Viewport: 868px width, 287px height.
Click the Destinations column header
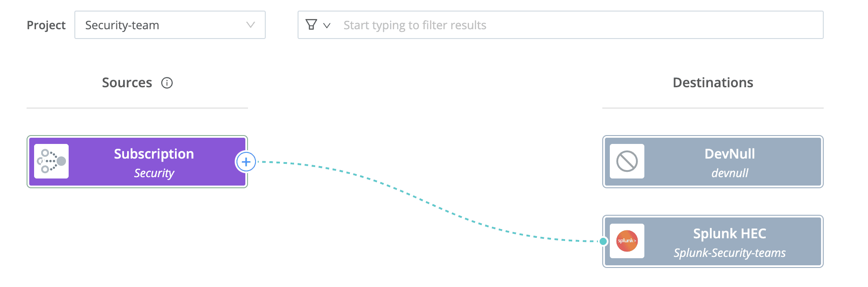tap(713, 83)
